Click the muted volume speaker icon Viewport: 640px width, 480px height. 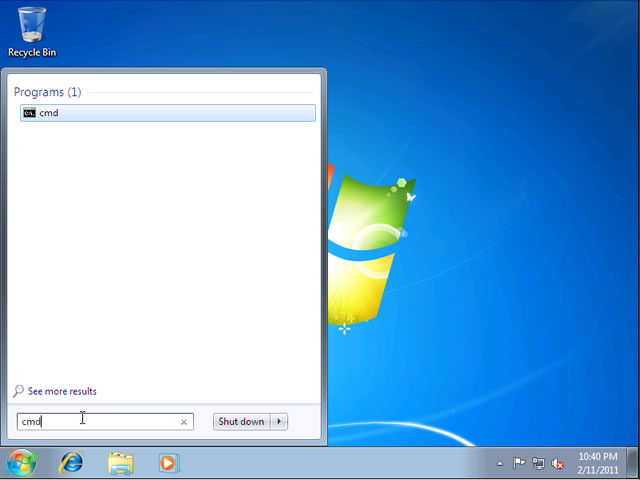(x=558, y=464)
